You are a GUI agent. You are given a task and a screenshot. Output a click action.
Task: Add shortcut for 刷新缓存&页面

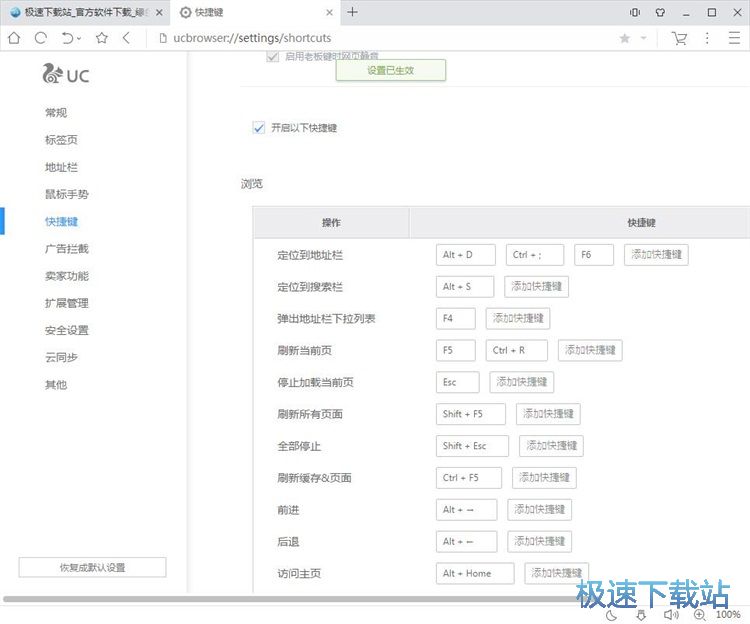point(544,478)
